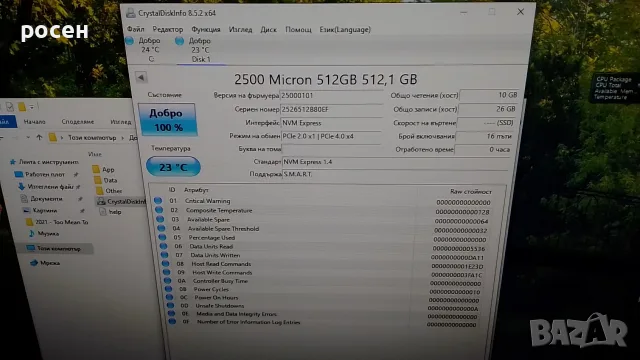The width and height of the screenshot is (640, 360).
Task: Click the status dot of Host Read Commands row
Action: tap(165, 264)
